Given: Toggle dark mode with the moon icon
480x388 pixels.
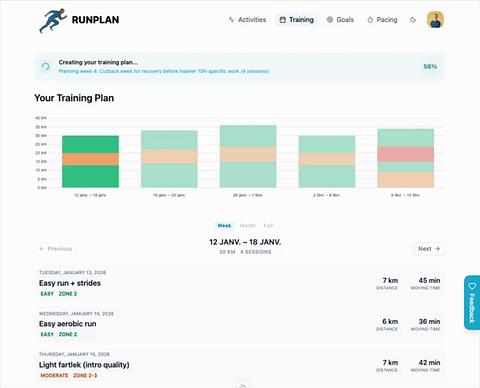Looking at the screenshot, I should coord(413,20).
